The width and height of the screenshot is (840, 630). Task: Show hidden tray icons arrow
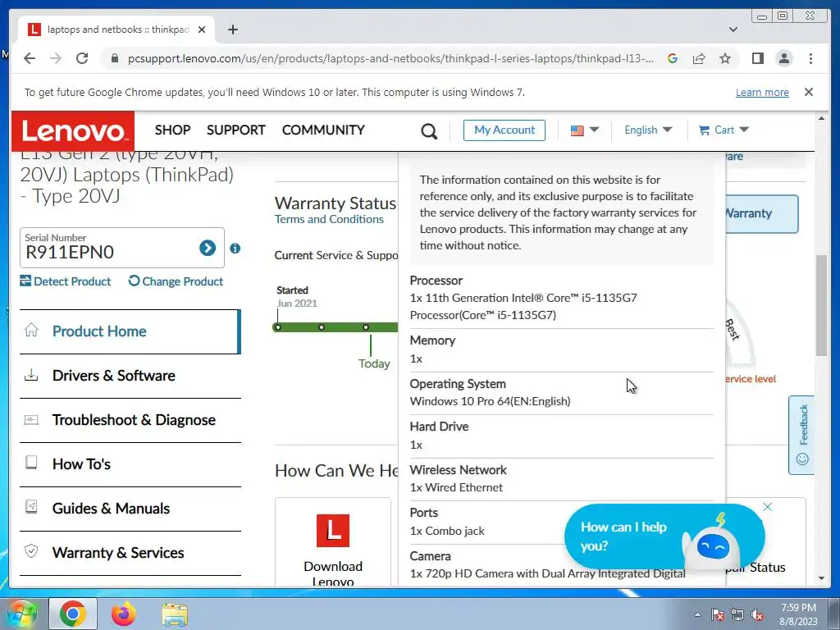[697, 615]
